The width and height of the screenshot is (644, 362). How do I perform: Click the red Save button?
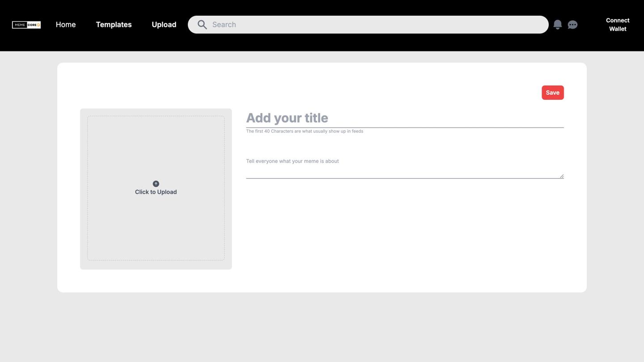point(553,93)
